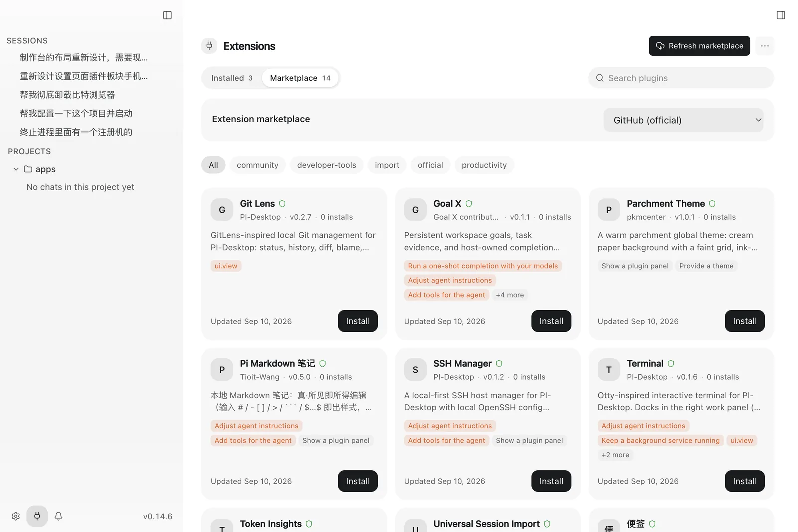Click the apps folder icon
The height and width of the screenshot is (532, 798).
pyautogui.click(x=28, y=169)
